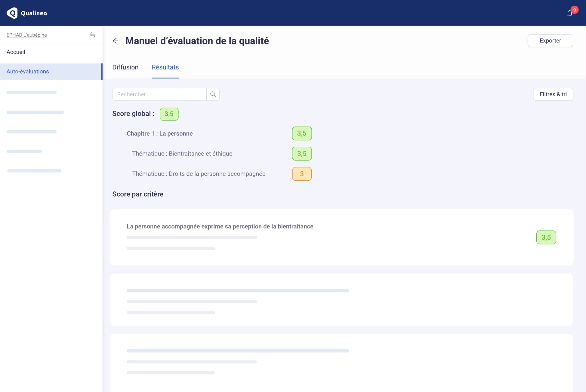586x392 pixels.
Task: Select the Résultats tab
Action: coord(165,67)
